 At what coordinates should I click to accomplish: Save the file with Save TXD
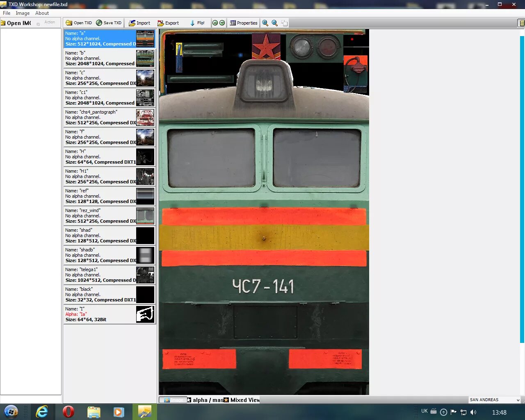109,23
